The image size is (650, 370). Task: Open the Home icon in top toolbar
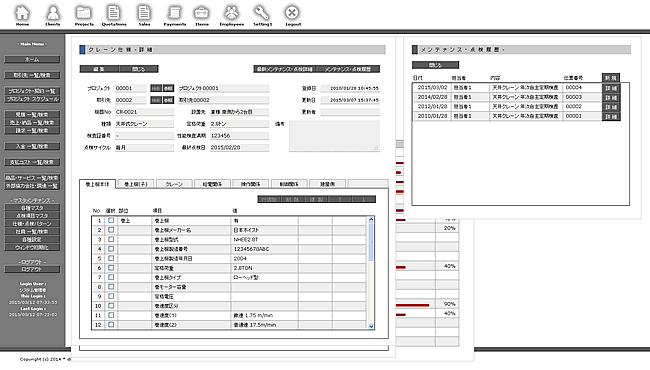pyautogui.click(x=22, y=14)
